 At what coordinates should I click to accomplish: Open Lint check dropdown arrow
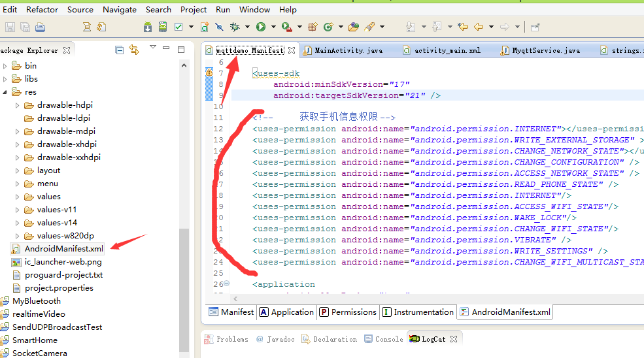pos(191,27)
